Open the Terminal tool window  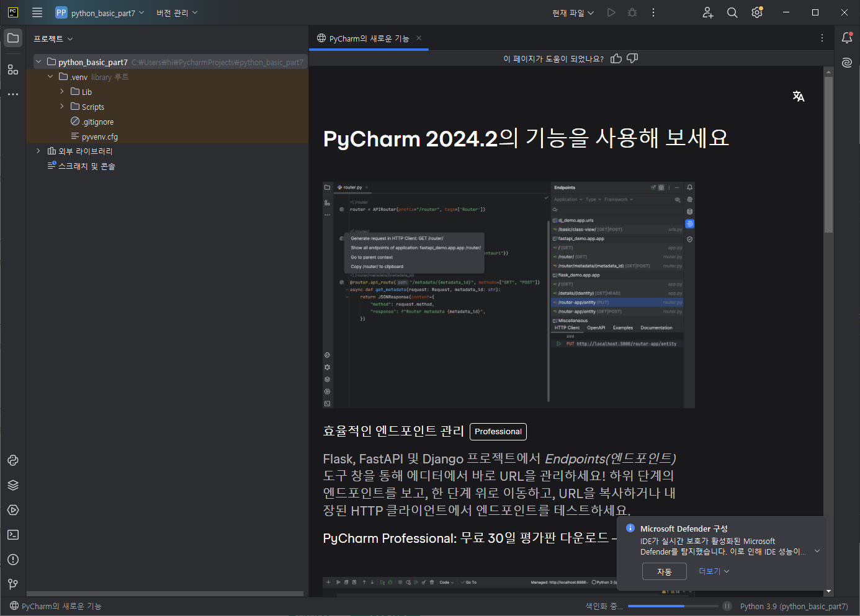(x=13, y=535)
